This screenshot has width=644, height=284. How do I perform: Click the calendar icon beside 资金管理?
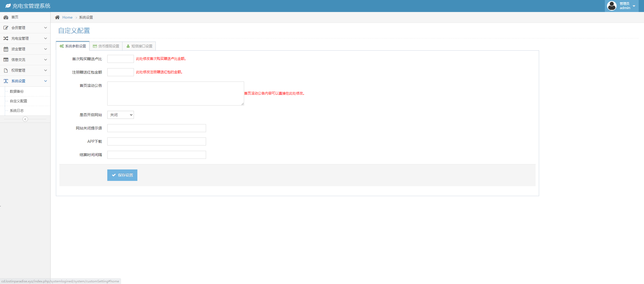(6, 49)
